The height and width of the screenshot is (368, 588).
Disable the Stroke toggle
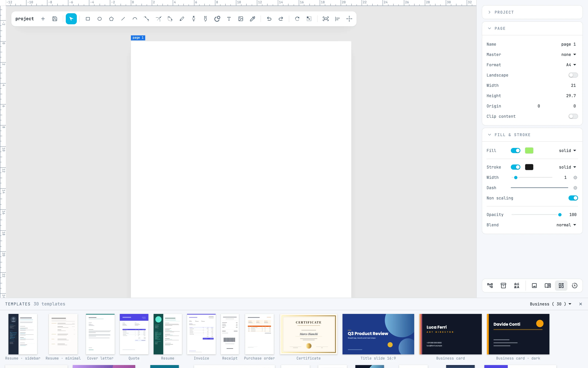pos(515,167)
